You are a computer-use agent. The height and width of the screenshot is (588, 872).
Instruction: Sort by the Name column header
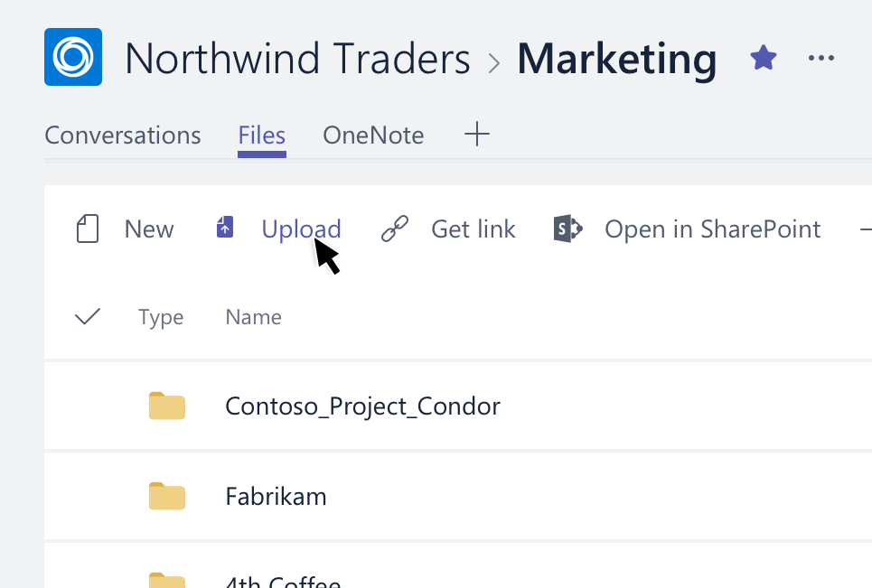pyautogui.click(x=253, y=317)
